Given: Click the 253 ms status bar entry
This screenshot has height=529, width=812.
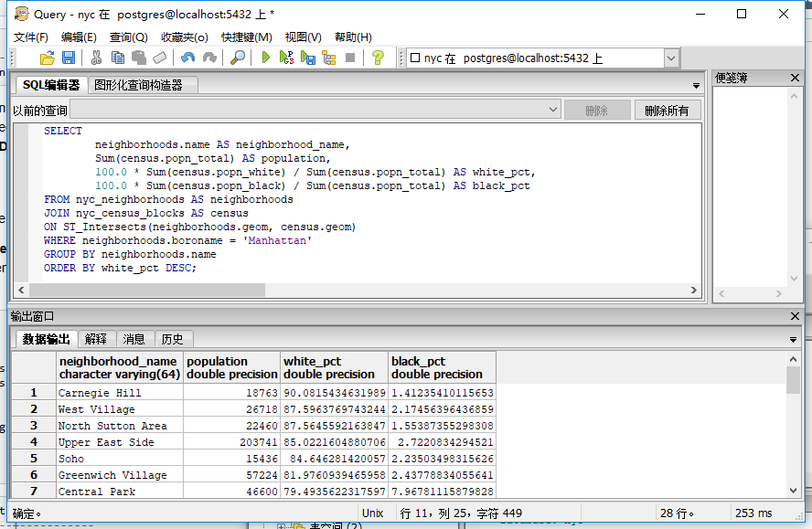Looking at the screenshot, I should tap(753, 513).
